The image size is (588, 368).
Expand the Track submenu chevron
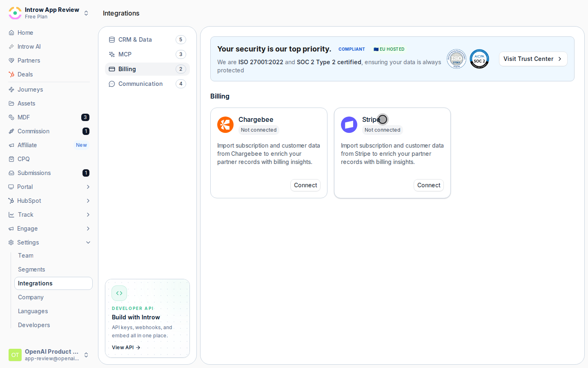tap(88, 215)
